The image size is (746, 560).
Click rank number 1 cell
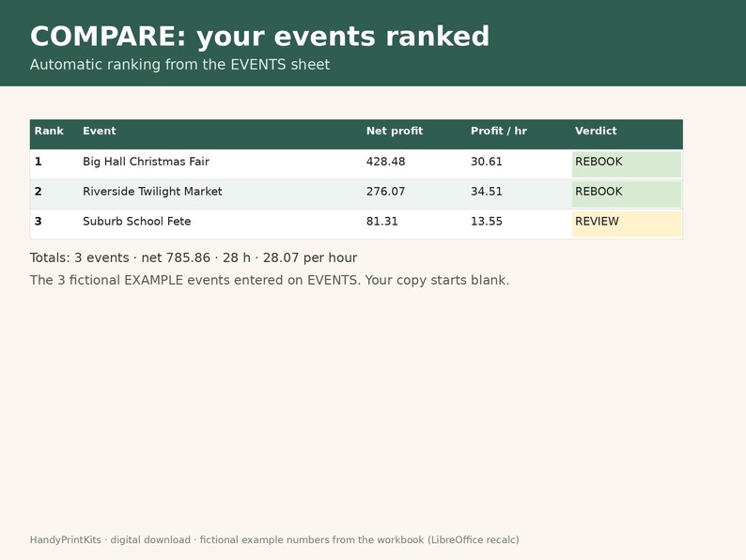39,162
